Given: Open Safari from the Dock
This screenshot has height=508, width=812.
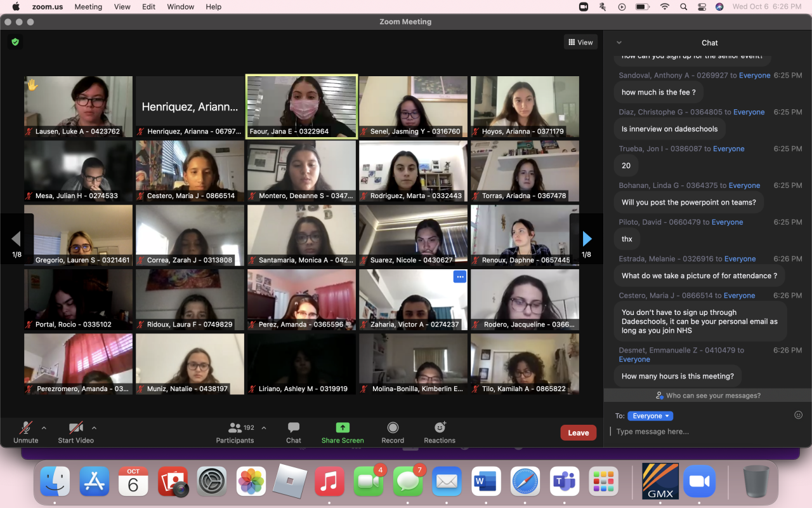Looking at the screenshot, I should pos(525,481).
